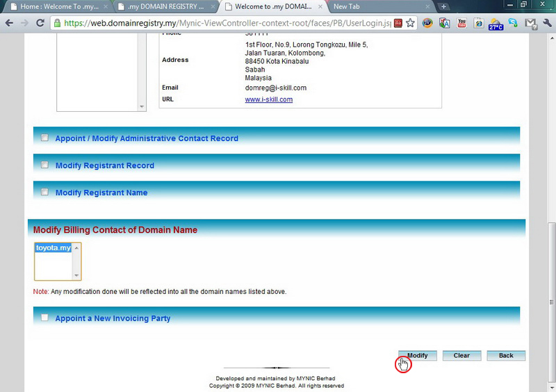Tick Appoint / Modify Administrative Contact Record checkbox
The width and height of the screenshot is (556, 392).
click(x=44, y=138)
